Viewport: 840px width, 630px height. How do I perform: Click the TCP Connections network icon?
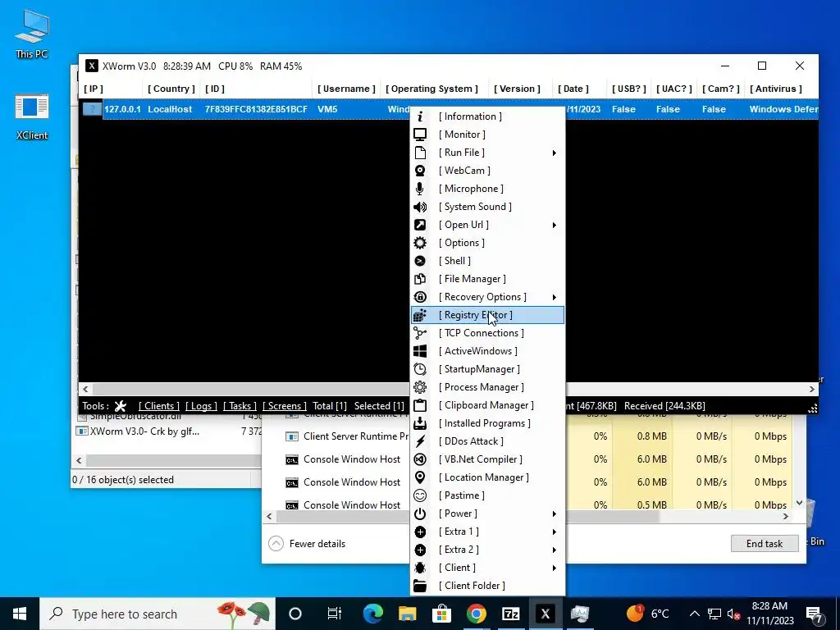click(x=420, y=333)
